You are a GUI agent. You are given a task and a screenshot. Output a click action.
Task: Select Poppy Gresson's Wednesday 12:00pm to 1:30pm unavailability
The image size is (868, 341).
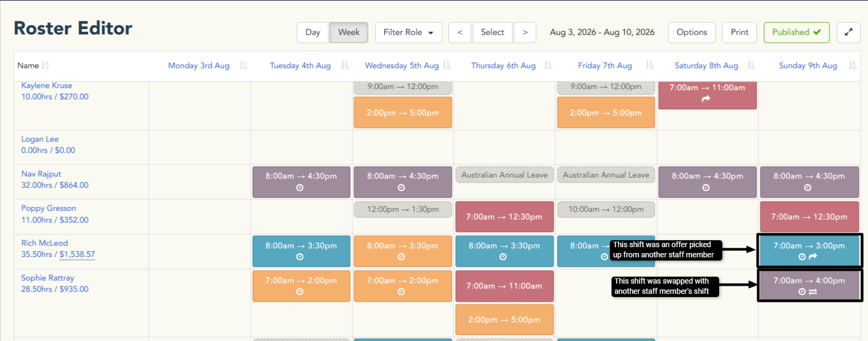(403, 209)
